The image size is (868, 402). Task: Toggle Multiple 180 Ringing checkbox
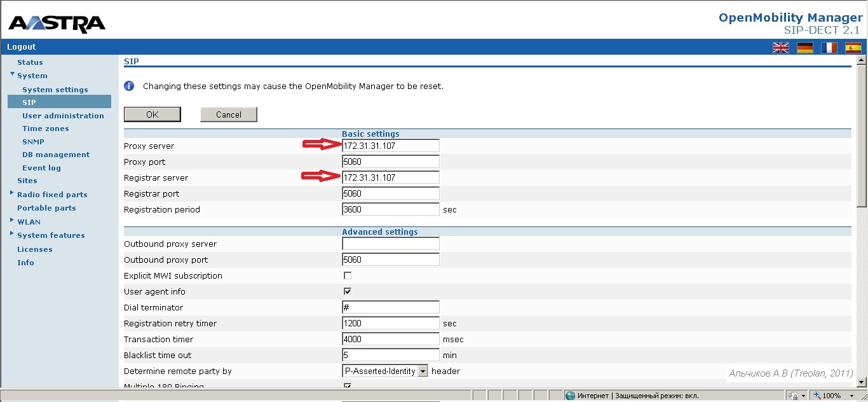(347, 385)
